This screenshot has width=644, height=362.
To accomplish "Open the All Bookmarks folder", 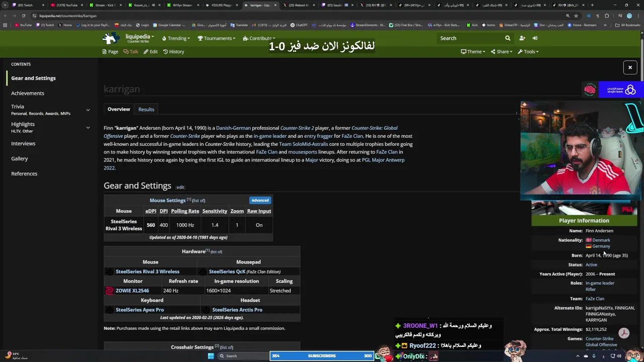I will 628,25.
